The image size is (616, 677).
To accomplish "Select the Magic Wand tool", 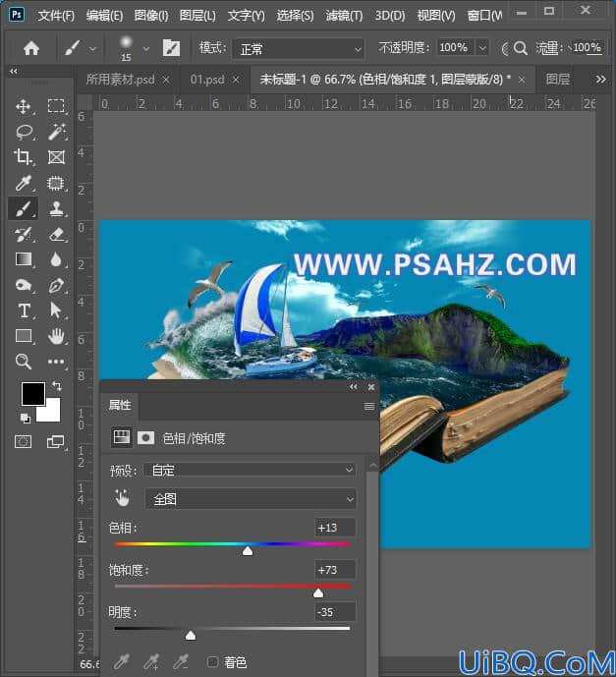I will [x=57, y=132].
